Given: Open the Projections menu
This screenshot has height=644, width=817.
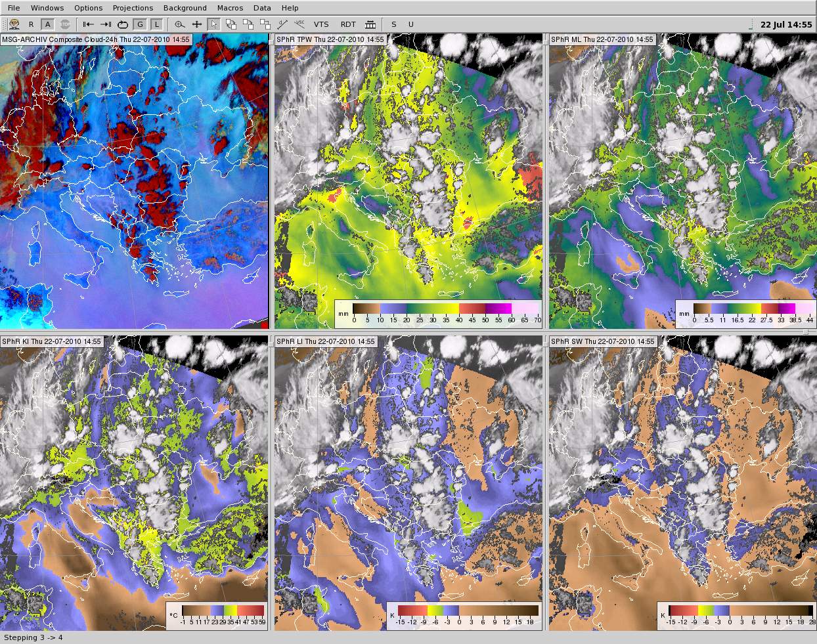Looking at the screenshot, I should [133, 8].
